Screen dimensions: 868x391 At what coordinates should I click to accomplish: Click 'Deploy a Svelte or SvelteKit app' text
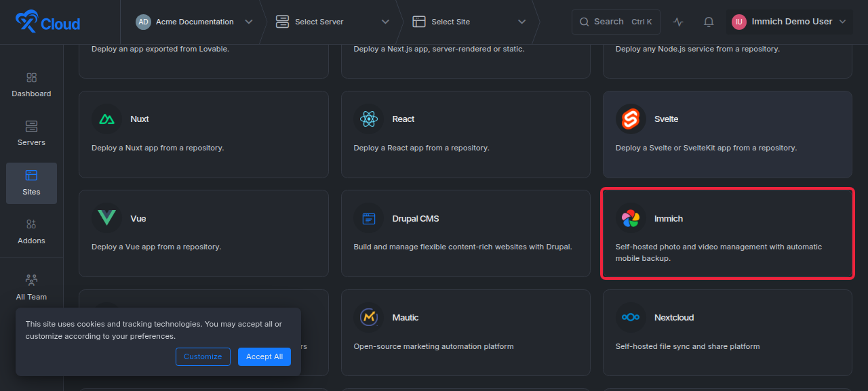pos(706,148)
